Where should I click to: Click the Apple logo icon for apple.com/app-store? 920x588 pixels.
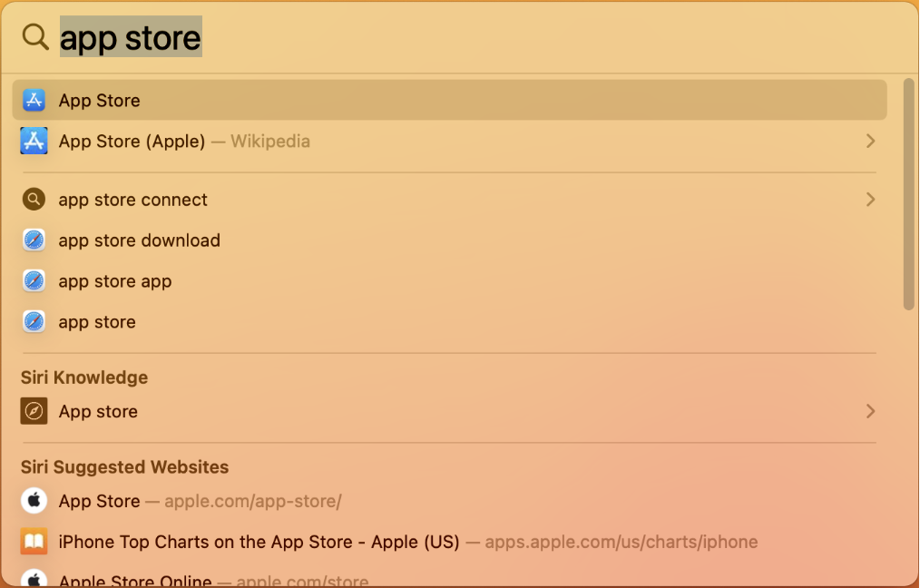34,501
